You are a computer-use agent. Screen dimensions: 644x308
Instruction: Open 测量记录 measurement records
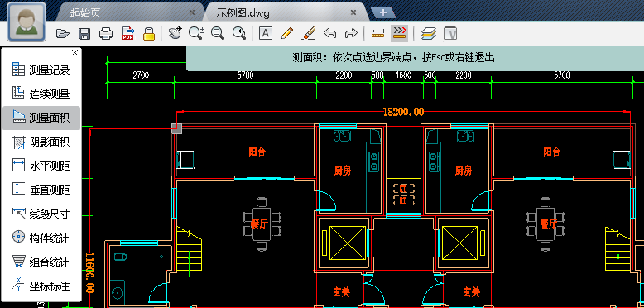point(41,70)
